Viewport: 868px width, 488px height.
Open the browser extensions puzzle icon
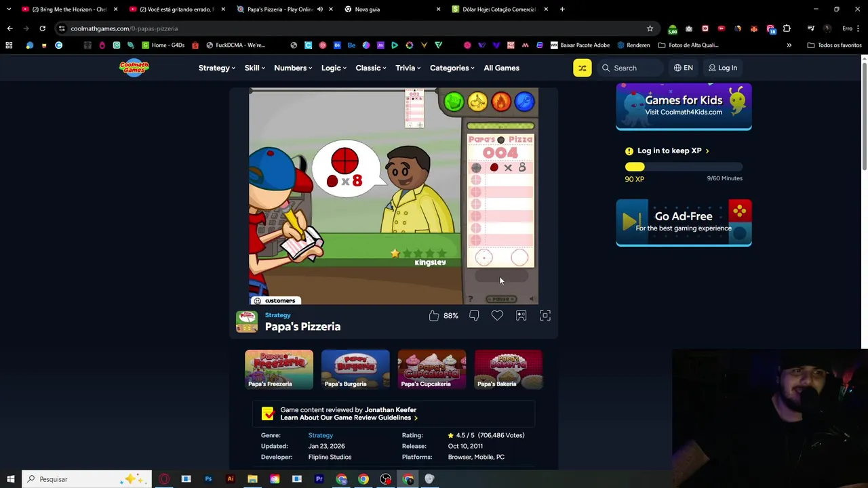787,28
